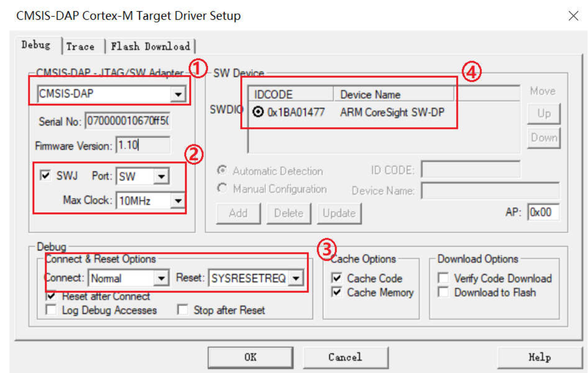Enable Download to Flash checkbox
Viewport: 588px width, 373px height.
click(x=443, y=292)
